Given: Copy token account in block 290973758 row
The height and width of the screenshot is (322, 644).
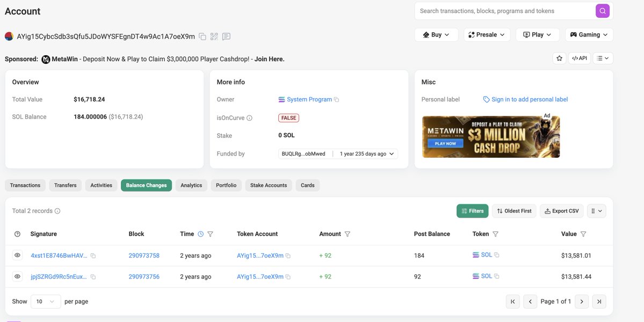Looking at the screenshot, I should pyautogui.click(x=288, y=255).
